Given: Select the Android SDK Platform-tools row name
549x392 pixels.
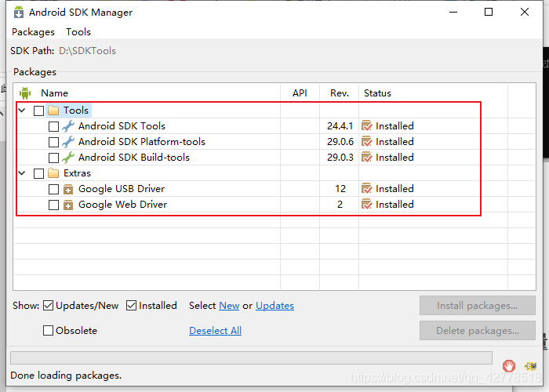Looking at the screenshot, I should 142,142.
